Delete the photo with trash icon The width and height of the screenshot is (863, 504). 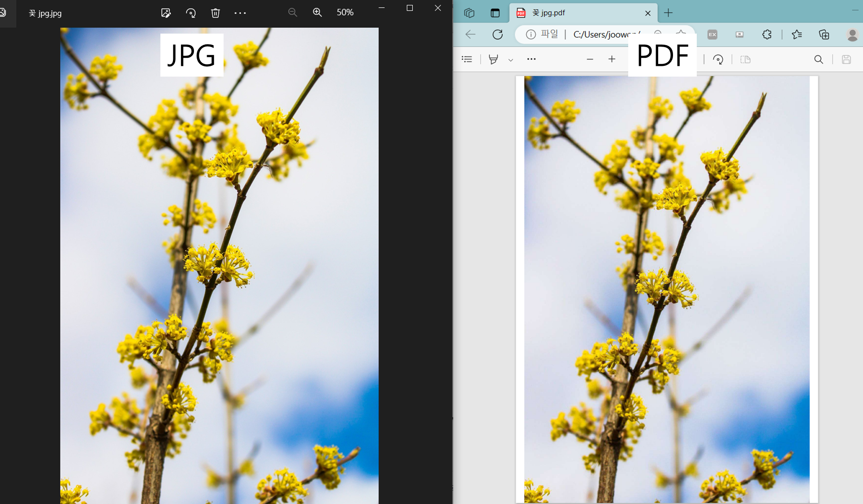216,13
